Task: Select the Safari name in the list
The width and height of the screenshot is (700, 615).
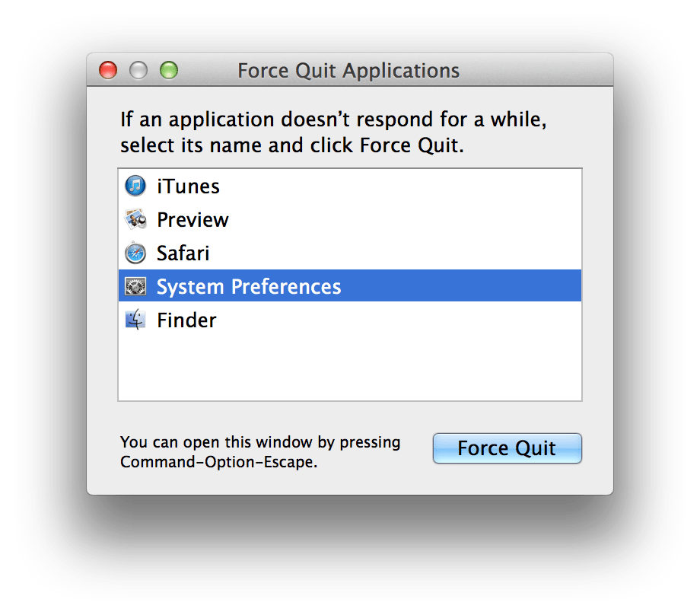Action: pyautogui.click(x=183, y=253)
